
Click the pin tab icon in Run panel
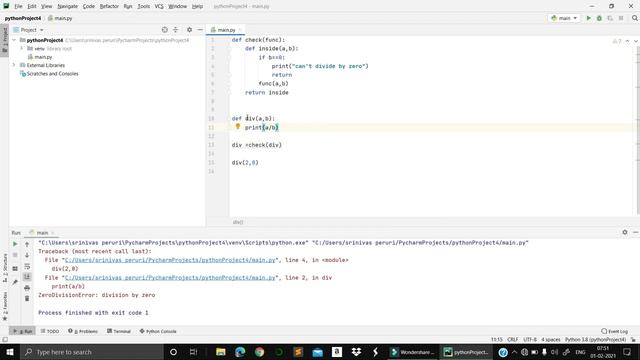(15, 282)
